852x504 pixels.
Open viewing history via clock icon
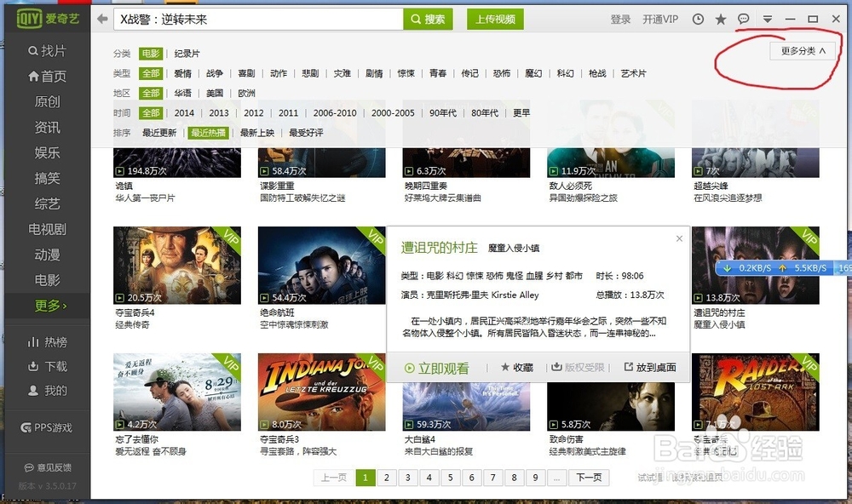click(699, 18)
